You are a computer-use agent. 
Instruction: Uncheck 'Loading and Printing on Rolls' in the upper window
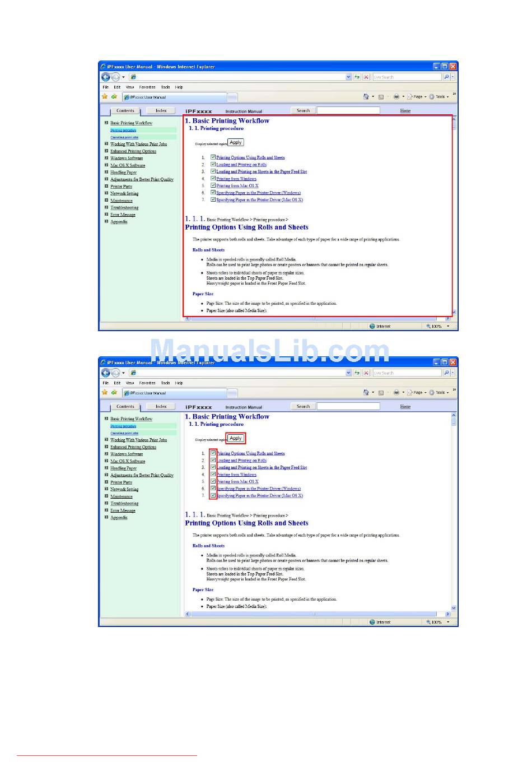pyautogui.click(x=213, y=164)
